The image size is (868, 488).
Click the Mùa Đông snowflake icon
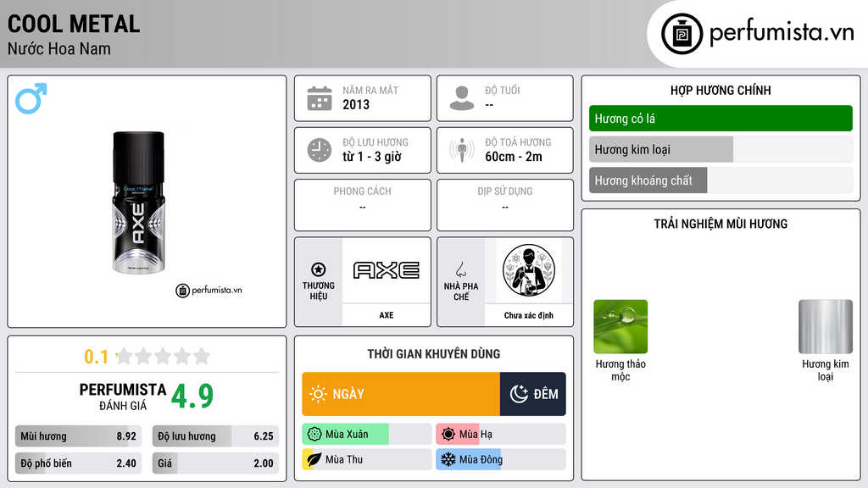448,459
